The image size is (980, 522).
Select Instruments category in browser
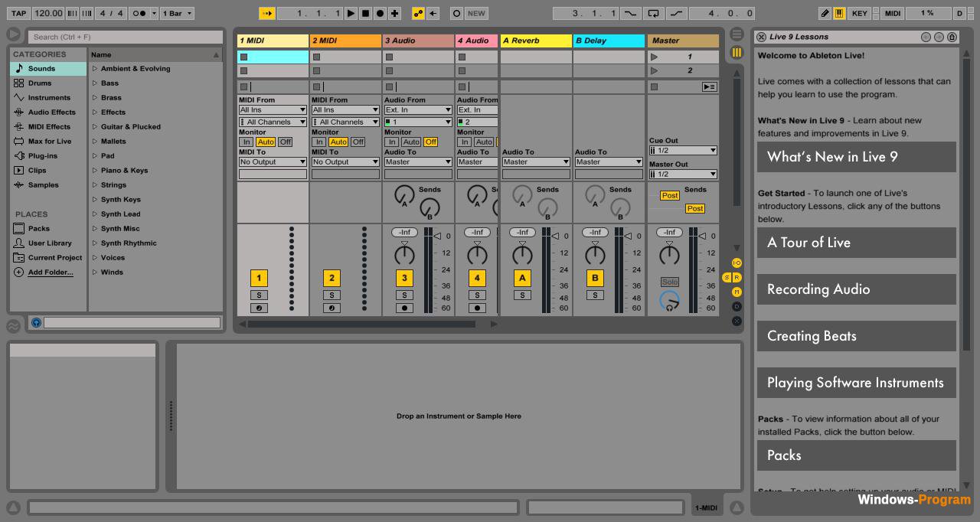coord(49,97)
